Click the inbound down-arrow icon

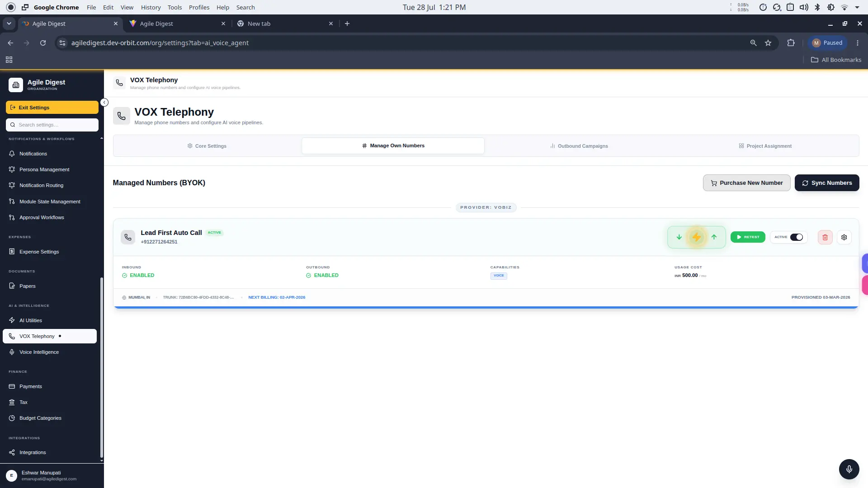point(679,237)
